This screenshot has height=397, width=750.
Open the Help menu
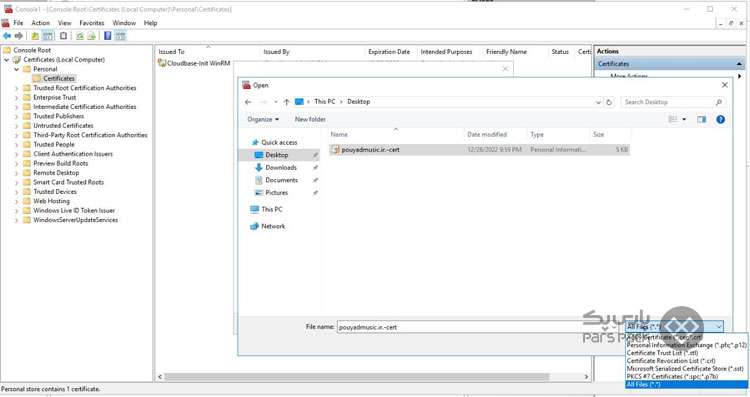151,23
